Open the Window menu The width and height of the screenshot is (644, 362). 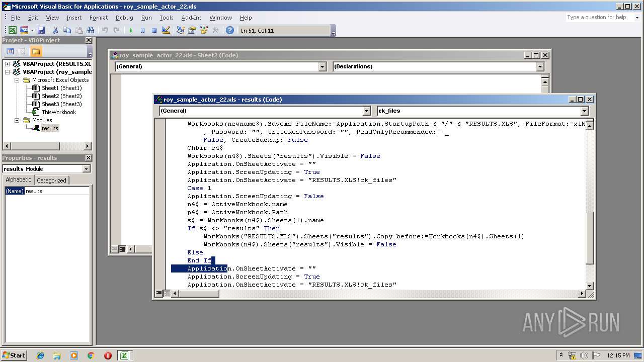(221, 18)
